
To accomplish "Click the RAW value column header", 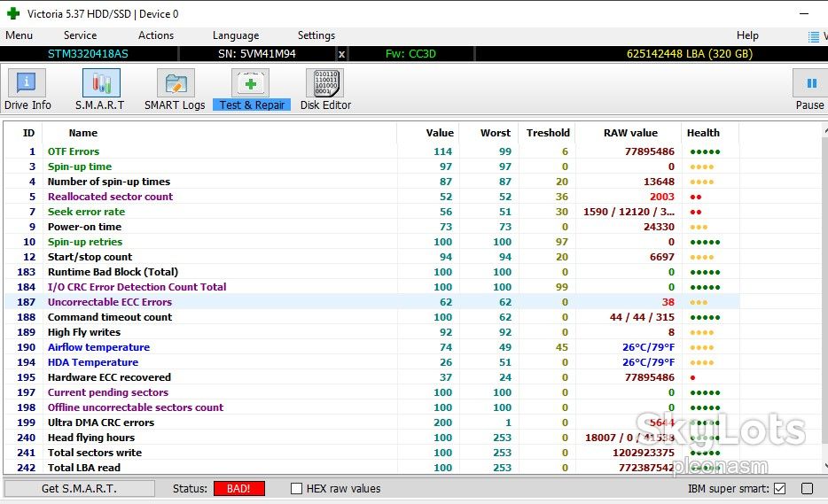I will pos(630,133).
